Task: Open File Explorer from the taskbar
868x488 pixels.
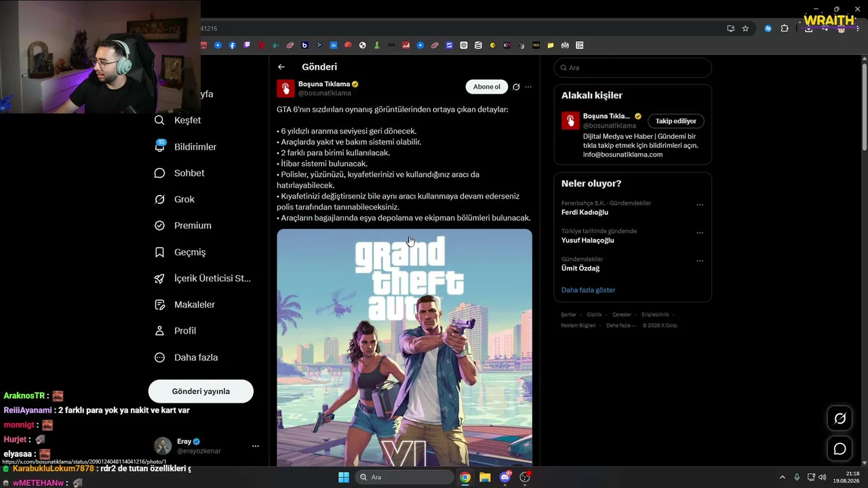Action: [x=485, y=477]
